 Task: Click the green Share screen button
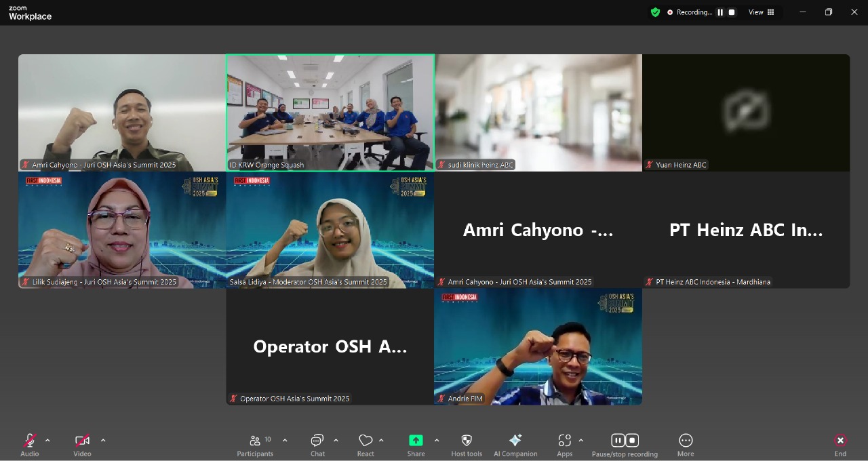pos(416,441)
